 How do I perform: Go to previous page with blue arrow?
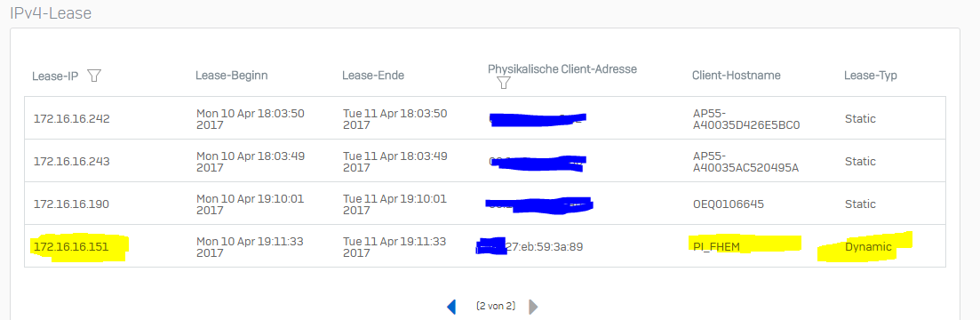[451, 307]
